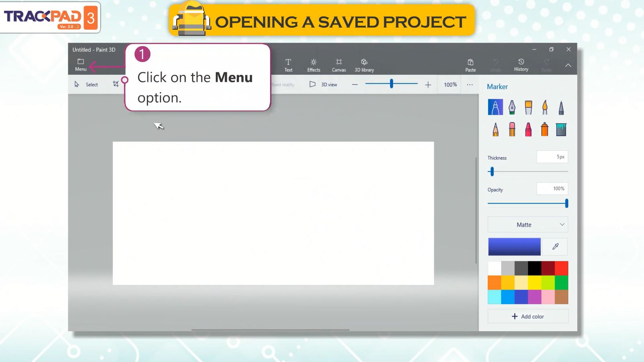The height and width of the screenshot is (362, 644).
Task: Pick the dark grey color swatch
Action: (521, 268)
